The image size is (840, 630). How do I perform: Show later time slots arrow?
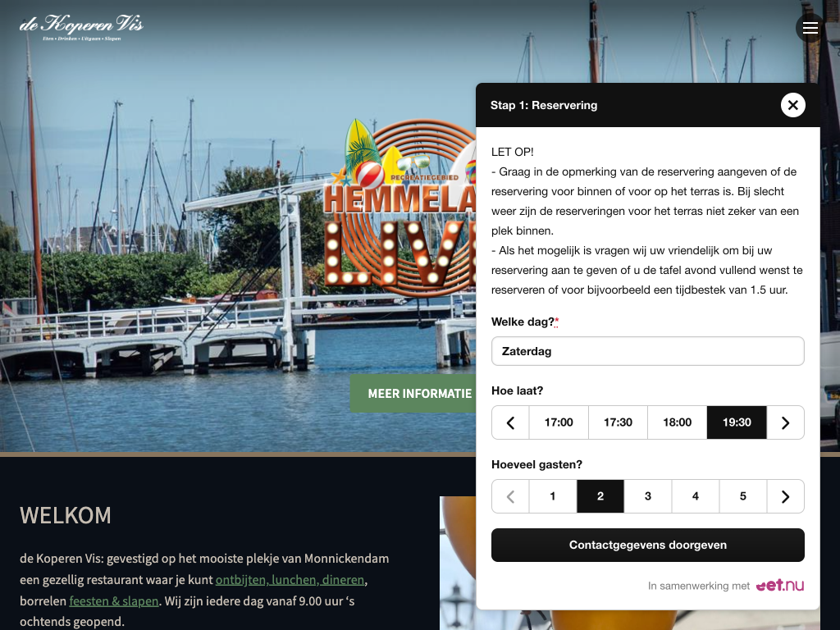(x=785, y=422)
